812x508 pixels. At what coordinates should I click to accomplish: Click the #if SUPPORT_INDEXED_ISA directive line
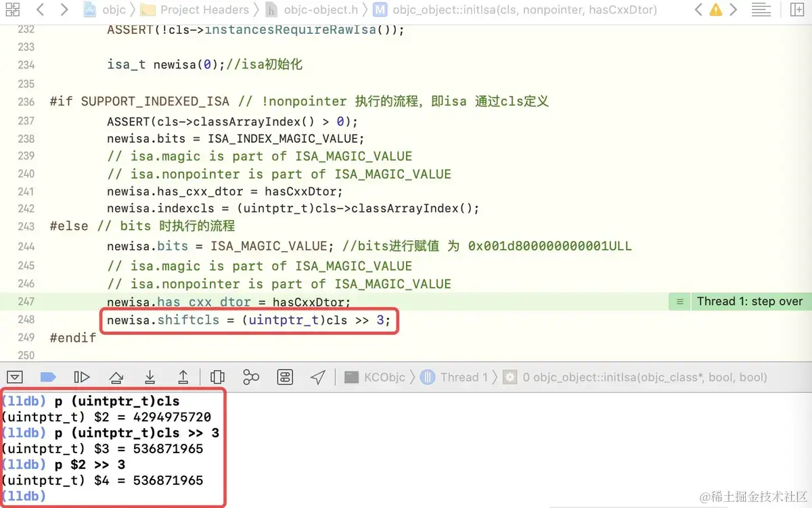coord(299,102)
